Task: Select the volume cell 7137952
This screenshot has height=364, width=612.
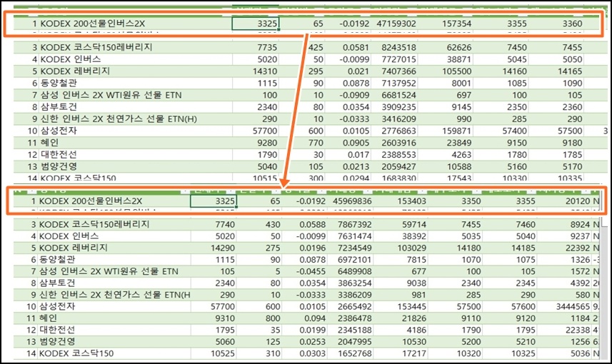Action: (393, 83)
